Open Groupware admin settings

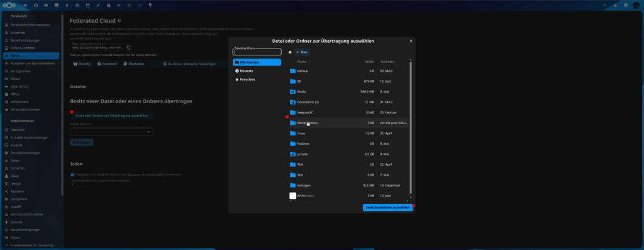point(31,199)
